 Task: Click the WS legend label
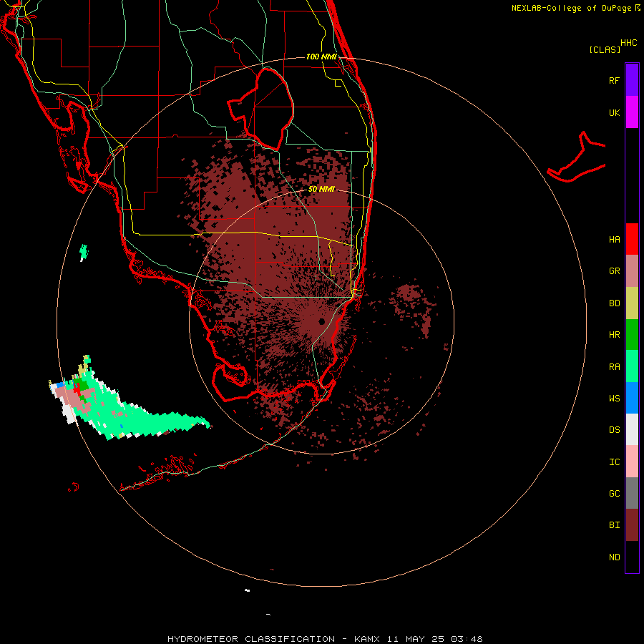614,399
